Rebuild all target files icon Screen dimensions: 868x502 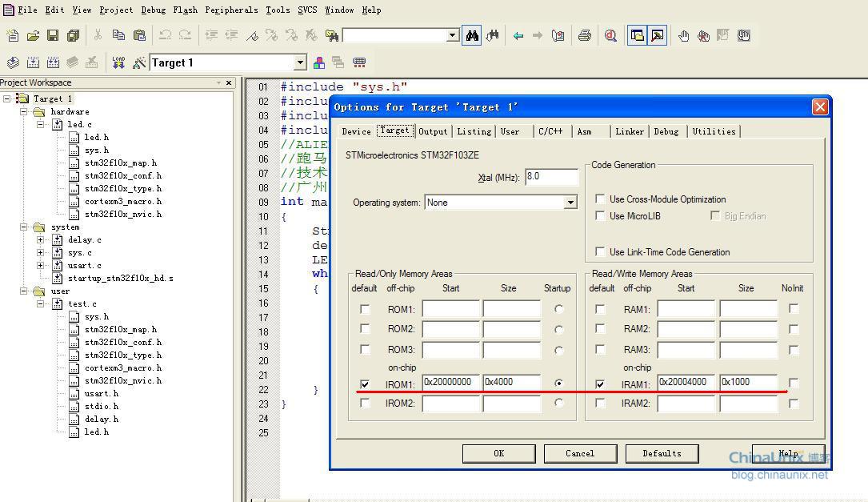tap(53, 62)
